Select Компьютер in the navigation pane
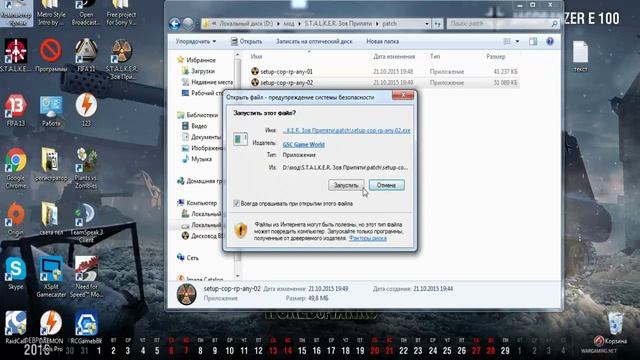This screenshot has height=360, width=640. 197,203
